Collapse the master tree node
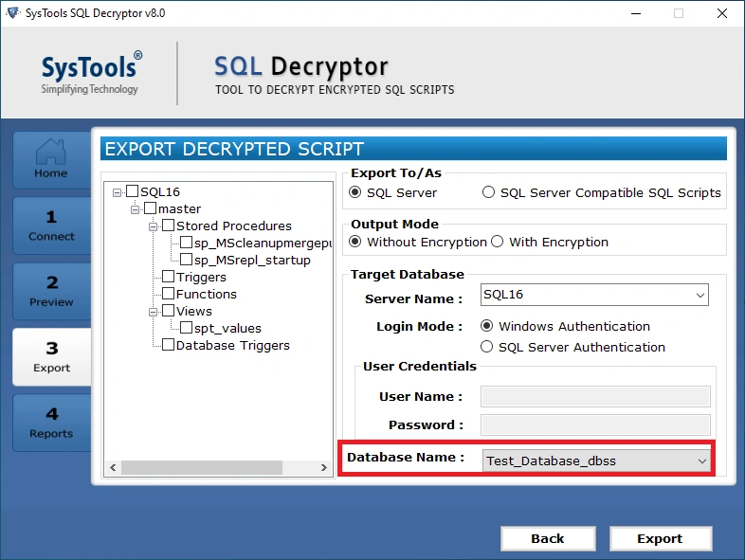 tap(135, 209)
